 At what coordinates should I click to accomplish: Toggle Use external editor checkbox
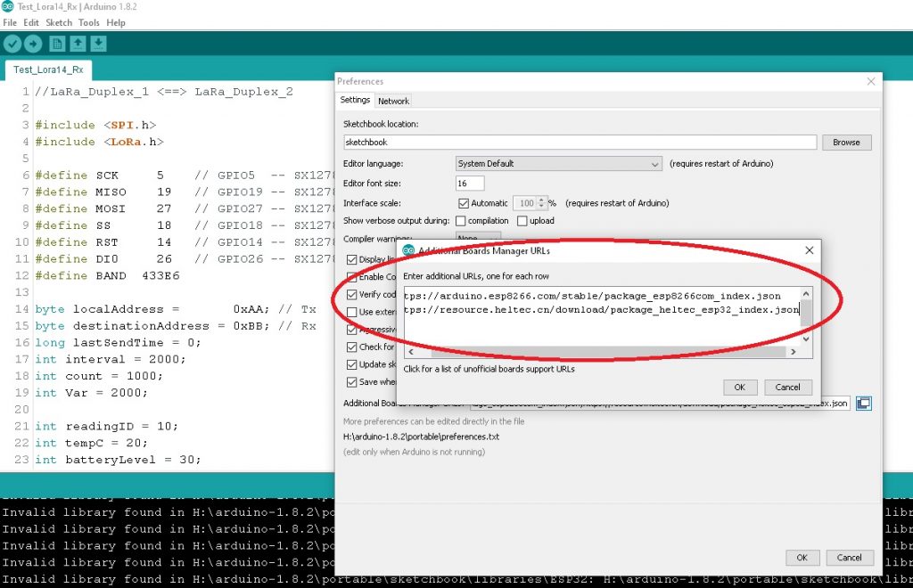click(351, 312)
